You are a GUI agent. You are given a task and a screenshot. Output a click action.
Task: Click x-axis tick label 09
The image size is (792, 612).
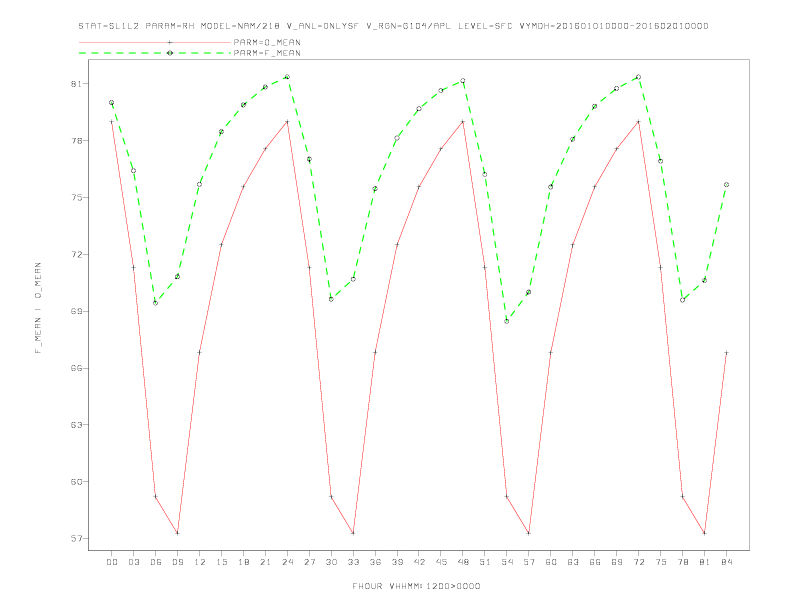tap(178, 562)
